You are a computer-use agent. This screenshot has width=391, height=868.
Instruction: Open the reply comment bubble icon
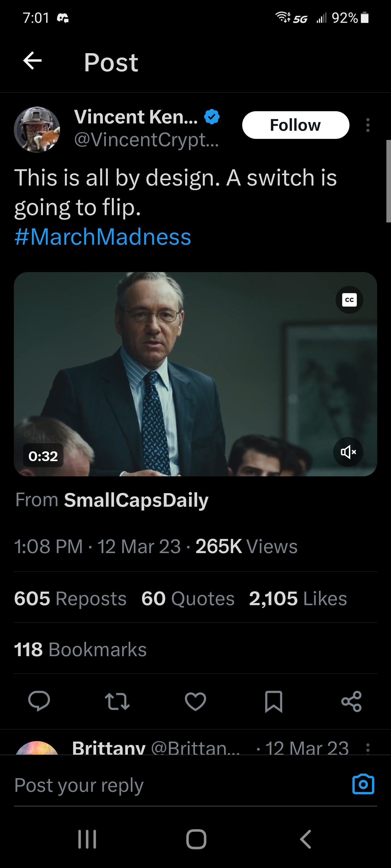[39, 701]
